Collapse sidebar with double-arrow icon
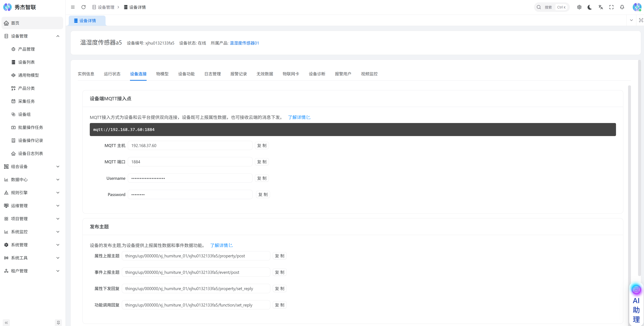 [x=6, y=322]
